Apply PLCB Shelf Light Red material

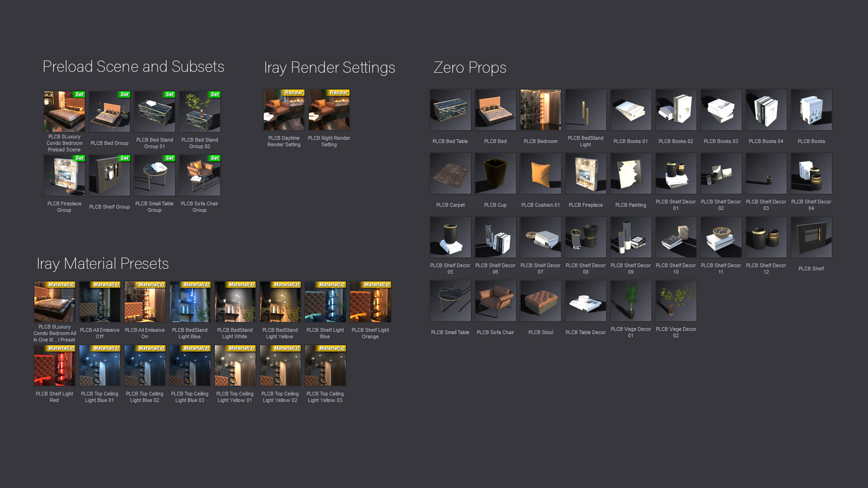(x=55, y=366)
